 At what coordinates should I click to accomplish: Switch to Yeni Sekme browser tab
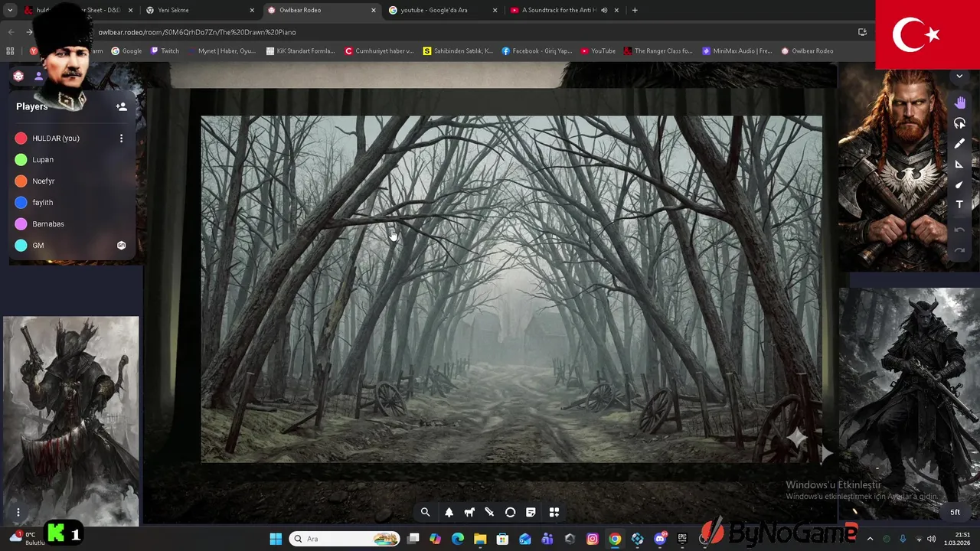pos(199,10)
